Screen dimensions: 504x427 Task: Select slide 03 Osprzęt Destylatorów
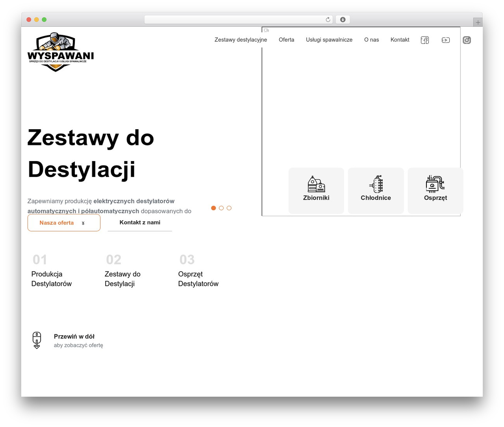click(x=198, y=271)
